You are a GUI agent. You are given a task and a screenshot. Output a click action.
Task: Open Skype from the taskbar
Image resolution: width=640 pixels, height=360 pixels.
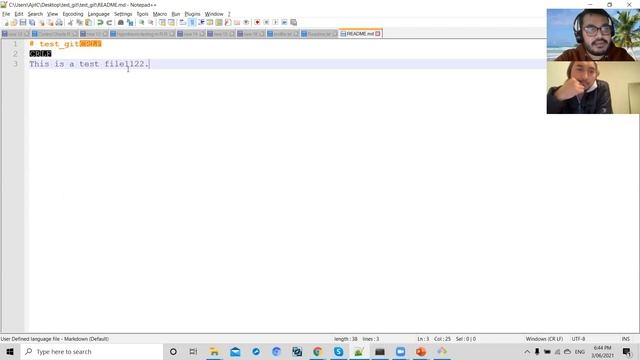pyautogui.click(x=338, y=351)
